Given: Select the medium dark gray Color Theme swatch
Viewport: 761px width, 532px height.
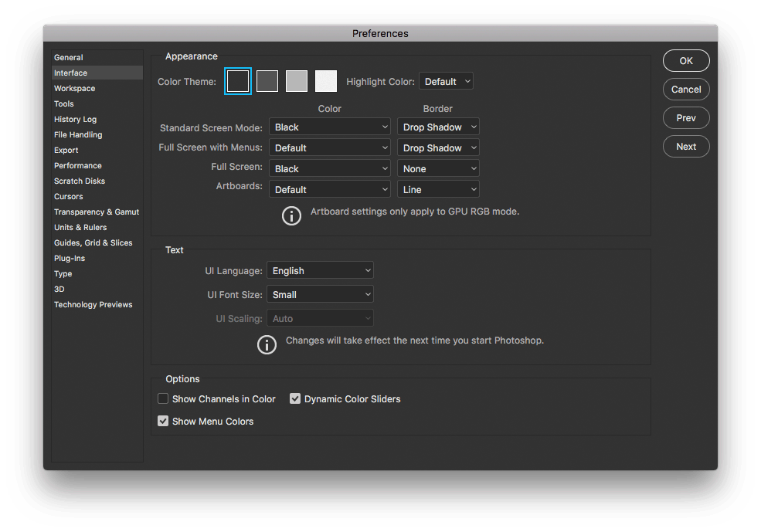Looking at the screenshot, I should click(267, 81).
